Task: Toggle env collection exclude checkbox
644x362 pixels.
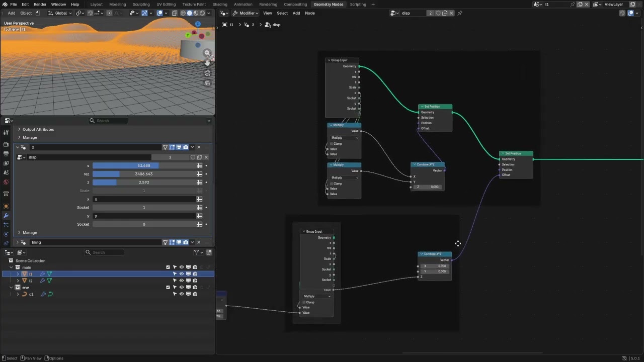Action: point(168,288)
